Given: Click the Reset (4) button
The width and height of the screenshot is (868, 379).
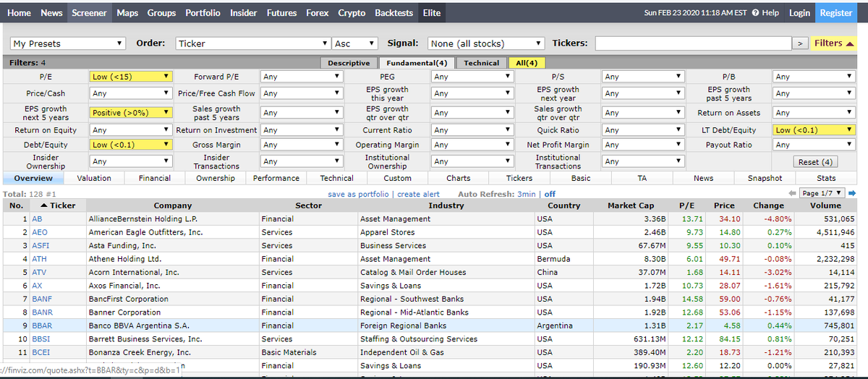Looking at the screenshot, I should [816, 162].
